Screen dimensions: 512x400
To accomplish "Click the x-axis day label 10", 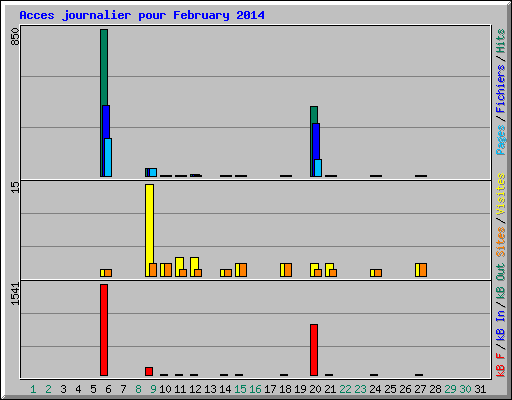I will (165, 389).
